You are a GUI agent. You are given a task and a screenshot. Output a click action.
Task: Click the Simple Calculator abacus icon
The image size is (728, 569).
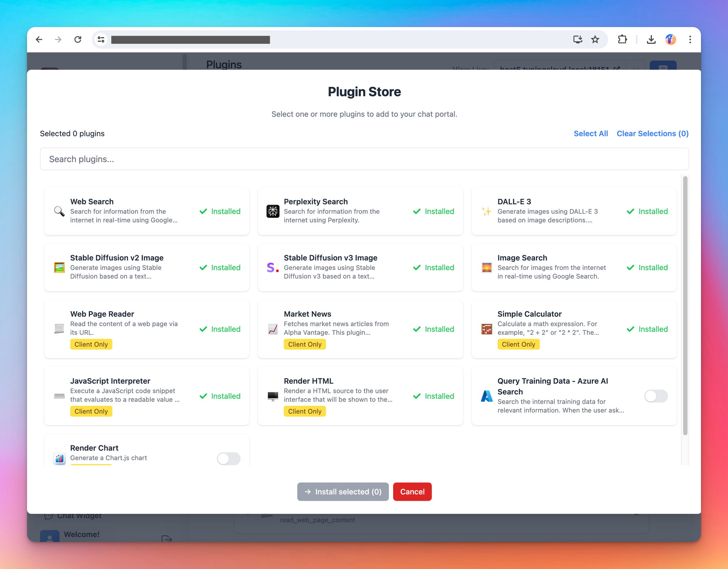click(x=487, y=329)
